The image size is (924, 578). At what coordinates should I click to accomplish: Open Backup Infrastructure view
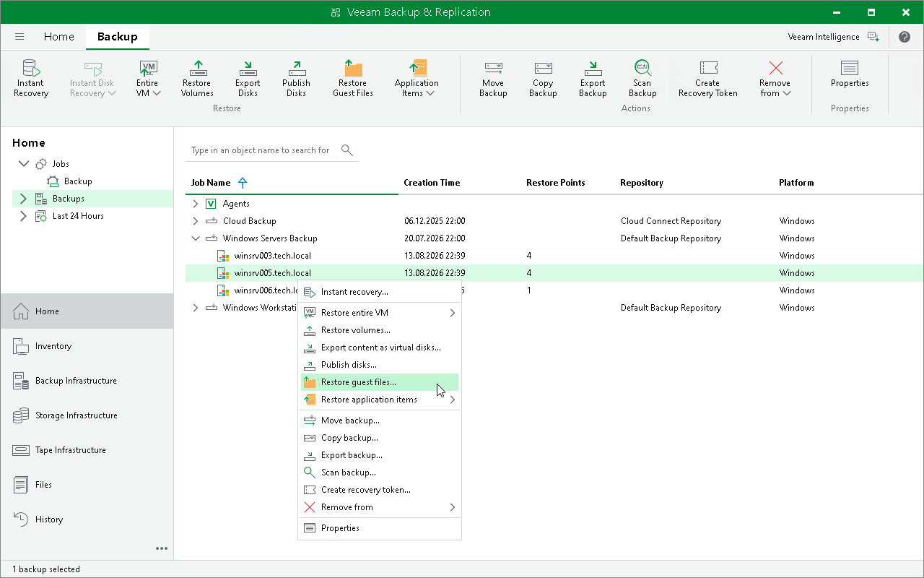click(x=87, y=381)
